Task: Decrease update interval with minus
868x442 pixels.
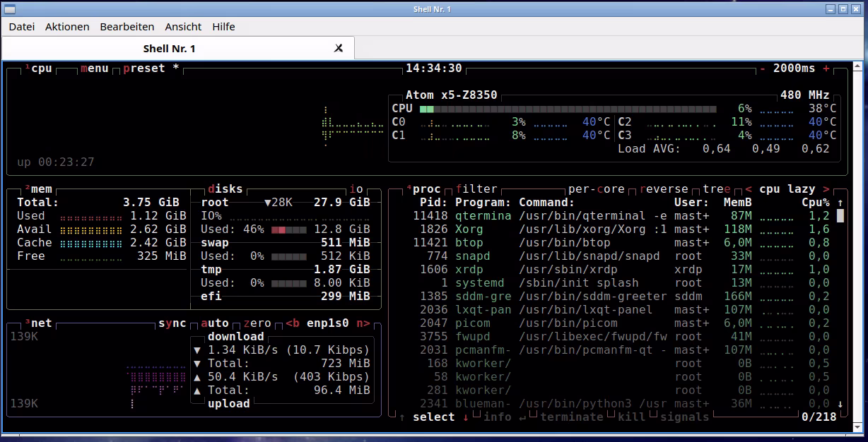Action: pyautogui.click(x=763, y=68)
